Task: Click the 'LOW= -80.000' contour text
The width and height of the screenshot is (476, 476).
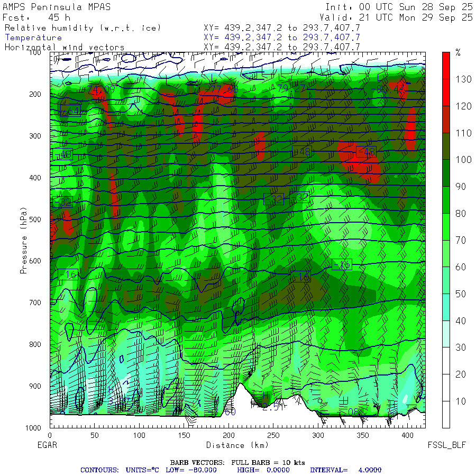Action: pyautogui.click(x=191, y=470)
